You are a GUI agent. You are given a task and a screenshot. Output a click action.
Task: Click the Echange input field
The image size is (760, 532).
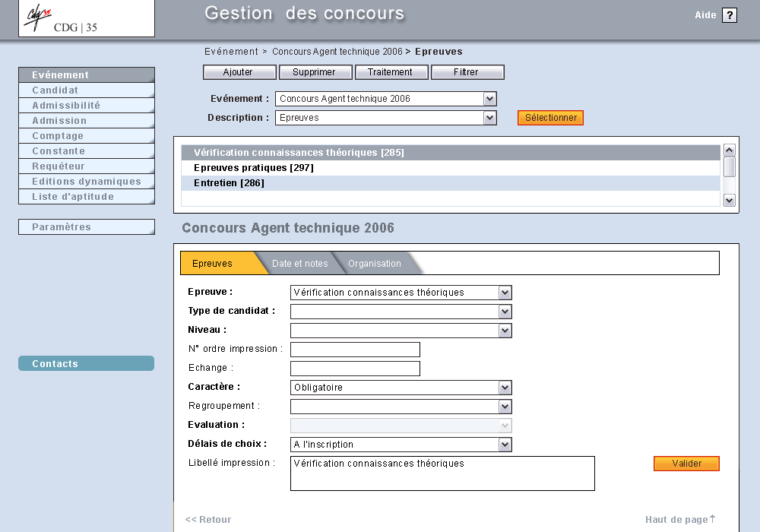pyautogui.click(x=355, y=369)
